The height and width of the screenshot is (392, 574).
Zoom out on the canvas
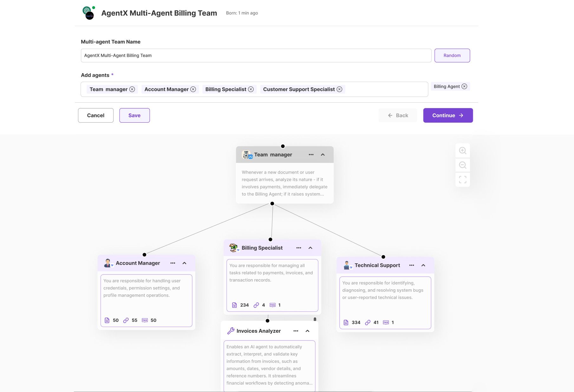(x=463, y=165)
